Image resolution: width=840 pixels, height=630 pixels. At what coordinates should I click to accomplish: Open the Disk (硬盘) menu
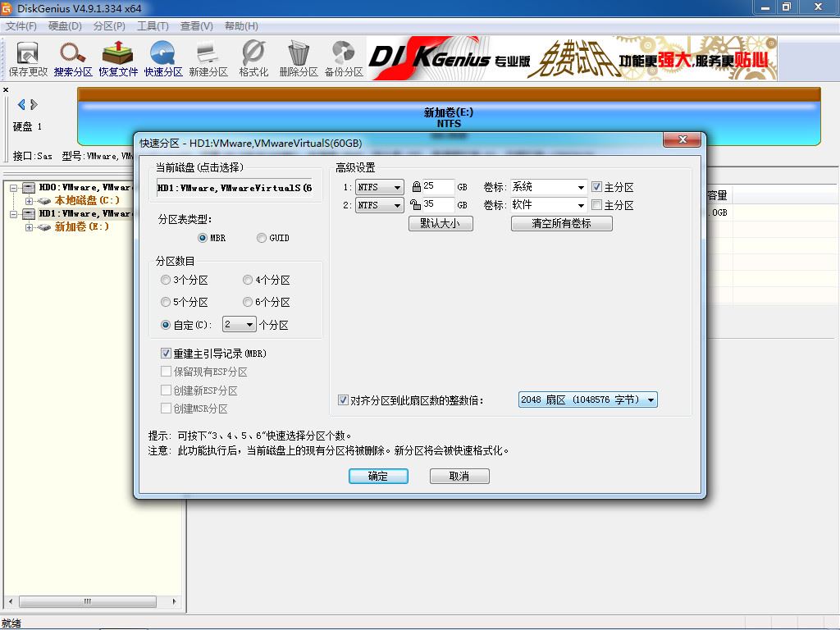[x=65, y=25]
